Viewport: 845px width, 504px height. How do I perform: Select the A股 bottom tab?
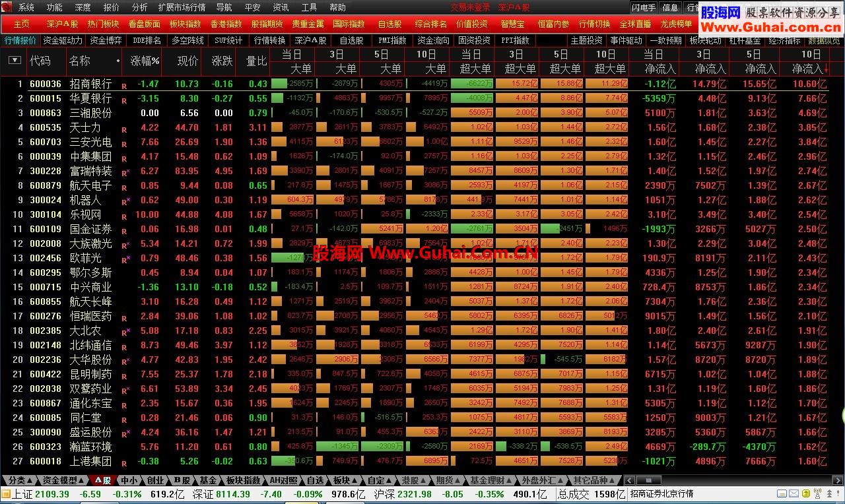102,480
